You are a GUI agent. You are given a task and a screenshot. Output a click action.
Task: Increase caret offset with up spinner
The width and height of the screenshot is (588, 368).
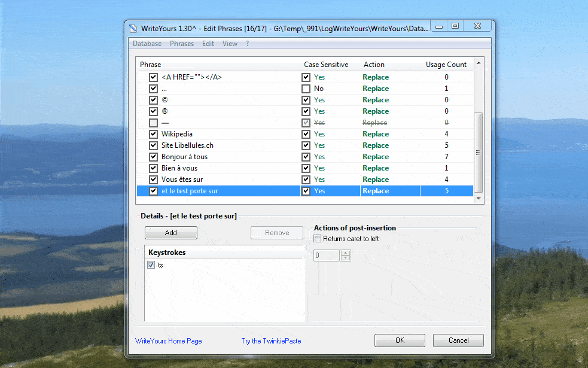click(x=345, y=253)
